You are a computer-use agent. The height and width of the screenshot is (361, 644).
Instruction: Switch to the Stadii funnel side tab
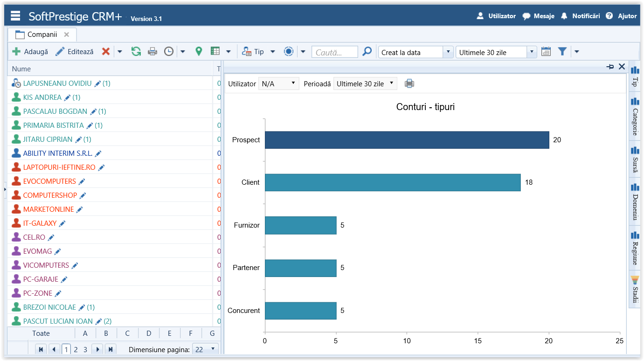coord(635,289)
